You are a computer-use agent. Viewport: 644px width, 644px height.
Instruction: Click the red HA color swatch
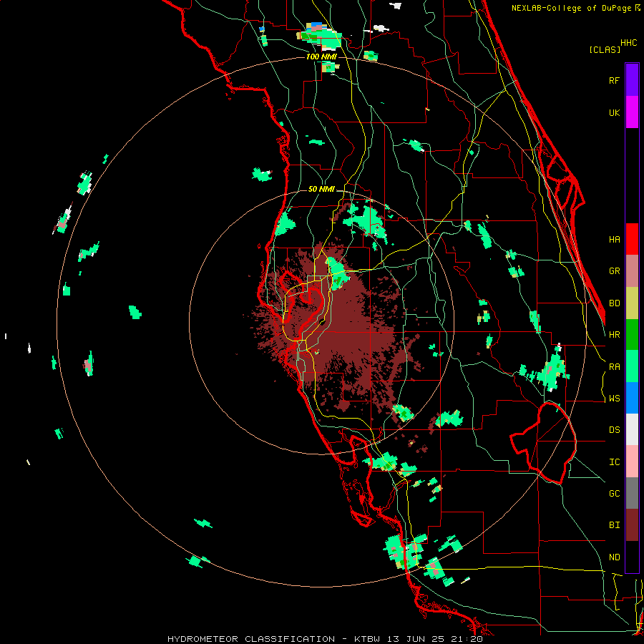pyautogui.click(x=632, y=239)
